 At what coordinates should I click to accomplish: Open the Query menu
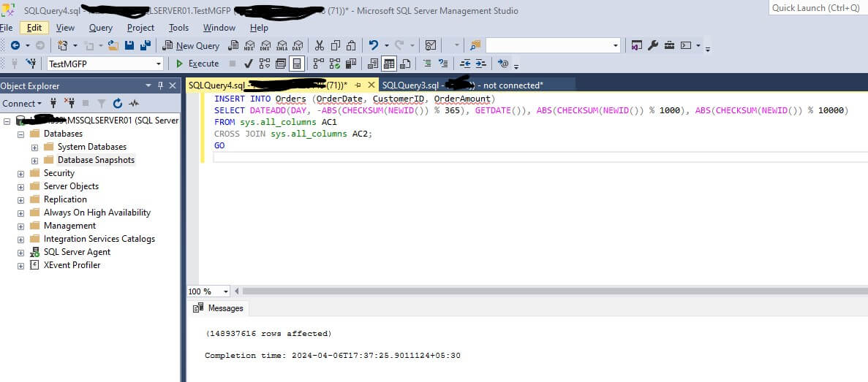pyautogui.click(x=101, y=28)
